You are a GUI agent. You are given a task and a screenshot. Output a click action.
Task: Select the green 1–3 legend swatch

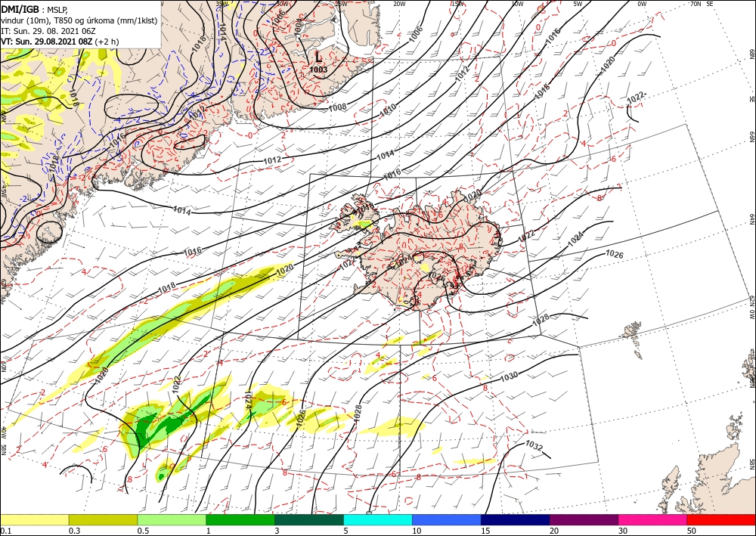tap(240, 519)
